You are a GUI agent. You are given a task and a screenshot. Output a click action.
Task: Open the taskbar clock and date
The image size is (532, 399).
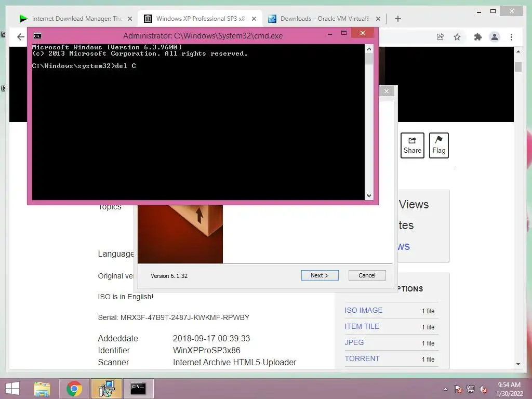pyautogui.click(x=509, y=389)
